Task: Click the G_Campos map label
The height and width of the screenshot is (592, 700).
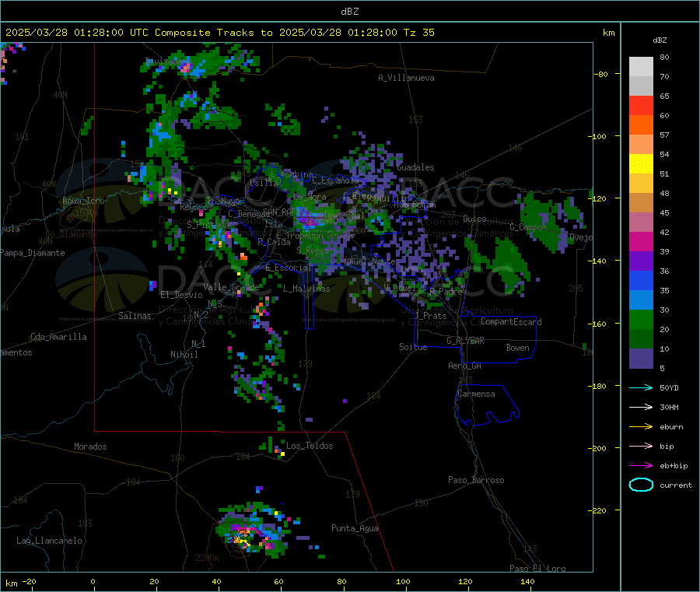Action: (528, 227)
